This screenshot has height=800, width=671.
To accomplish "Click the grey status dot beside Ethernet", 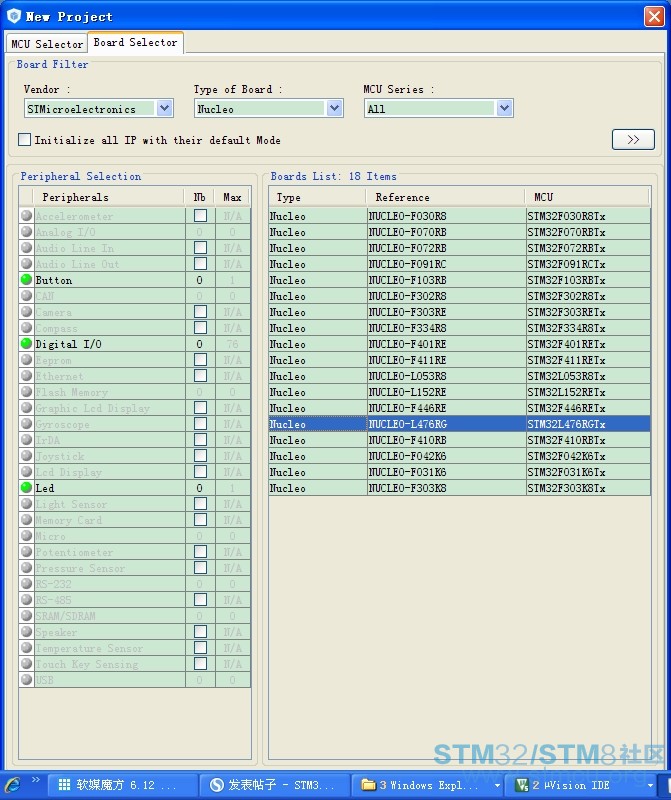I will point(26,376).
